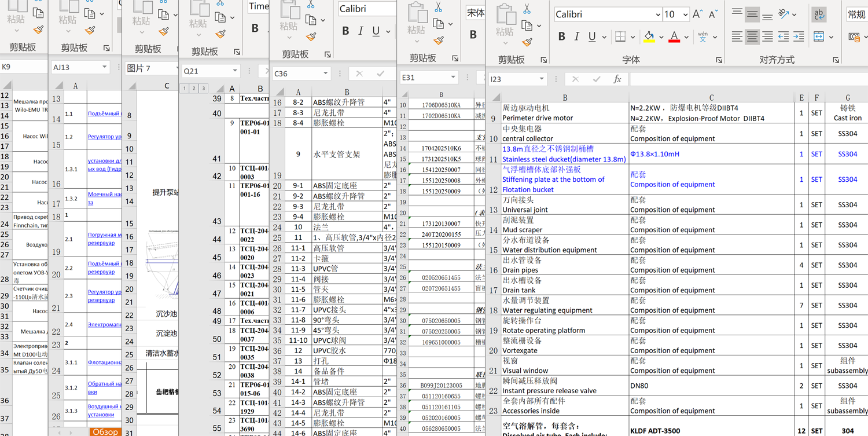Open the Электромагн hyperlink in row 2.4

click(x=104, y=325)
